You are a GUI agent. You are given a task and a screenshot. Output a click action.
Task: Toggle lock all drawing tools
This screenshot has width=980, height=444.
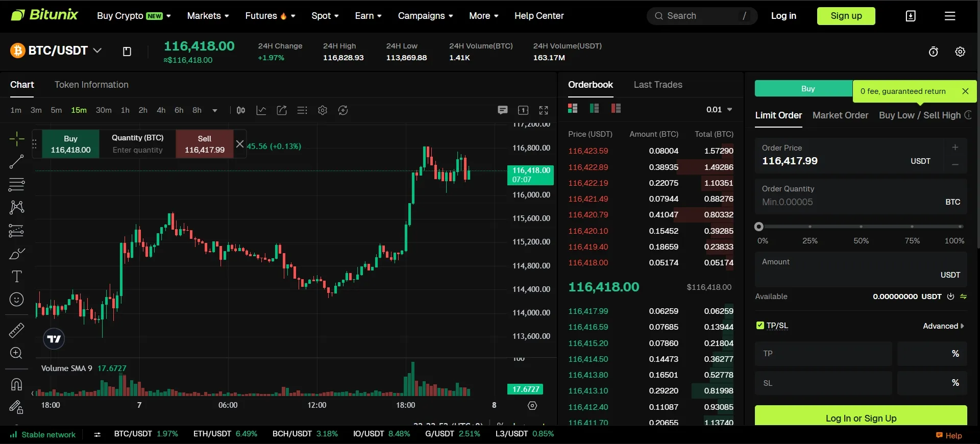16,407
